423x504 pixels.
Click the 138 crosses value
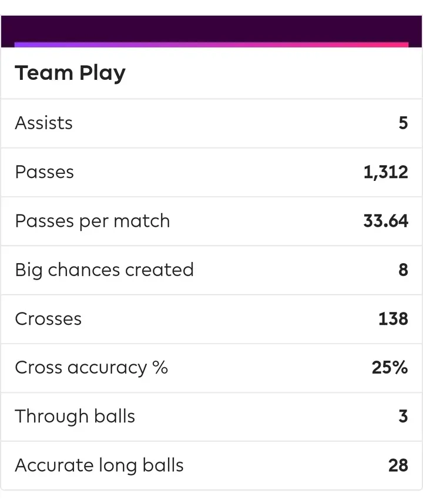click(x=393, y=318)
